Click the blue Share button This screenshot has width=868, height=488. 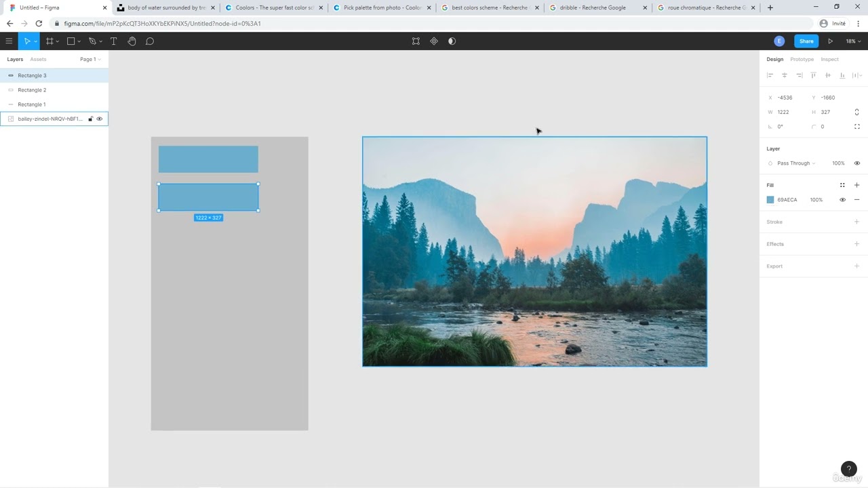[806, 41]
